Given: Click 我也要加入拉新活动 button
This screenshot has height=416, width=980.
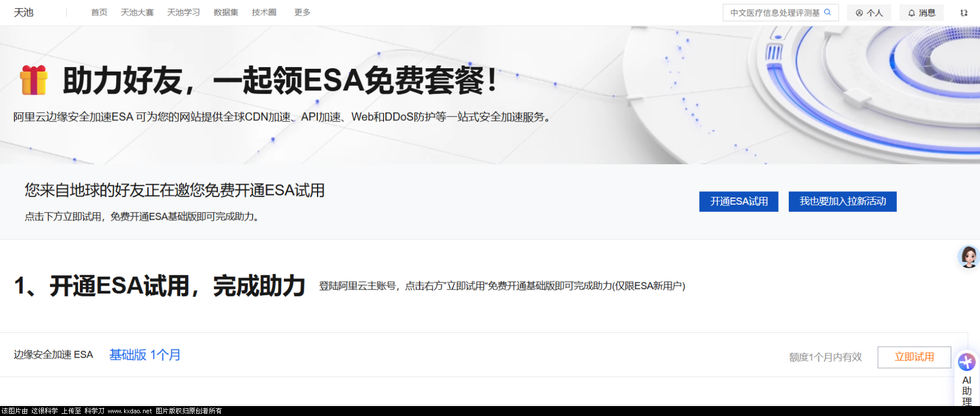Looking at the screenshot, I should (843, 201).
